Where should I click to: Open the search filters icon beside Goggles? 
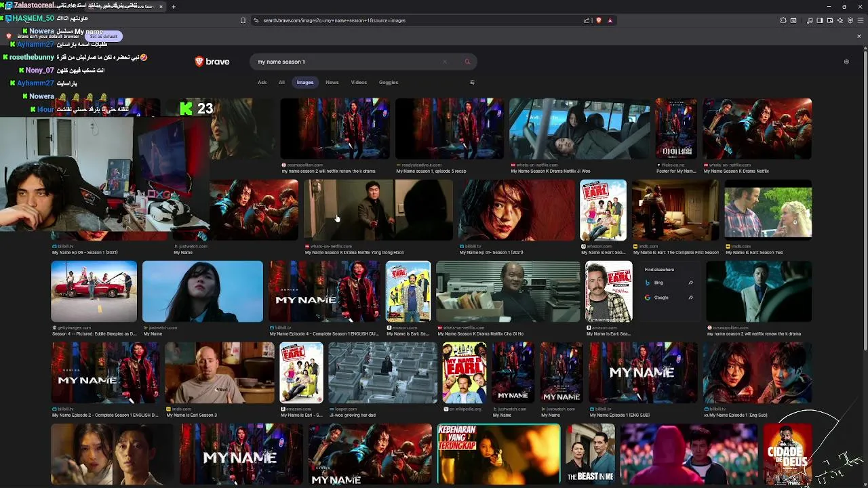pyautogui.click(x=472, y=82)
